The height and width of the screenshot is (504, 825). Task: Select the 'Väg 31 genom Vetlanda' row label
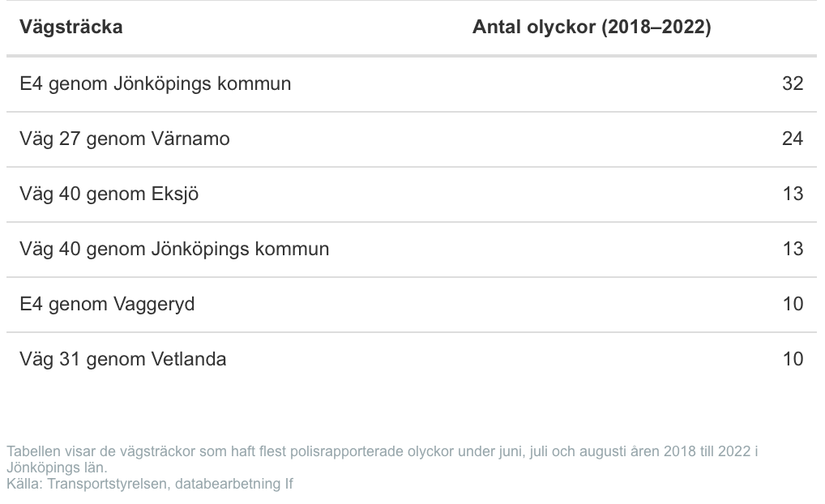[123, 359]
